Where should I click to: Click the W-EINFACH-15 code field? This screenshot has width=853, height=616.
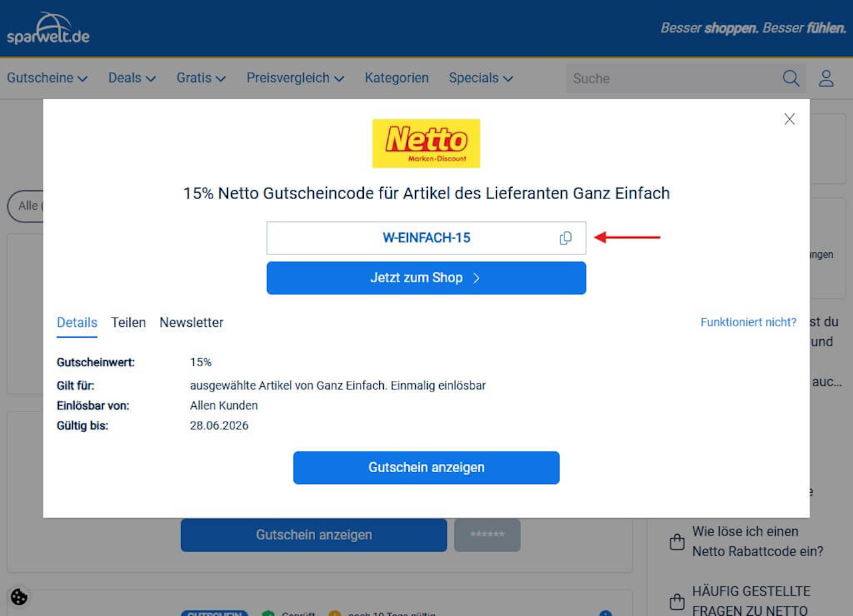pyautogui.click(x=426, y=238)
